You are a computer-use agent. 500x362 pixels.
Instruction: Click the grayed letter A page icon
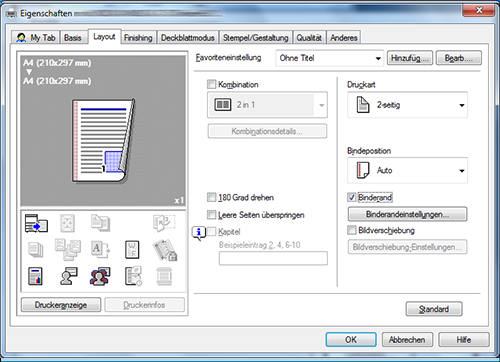100,250
